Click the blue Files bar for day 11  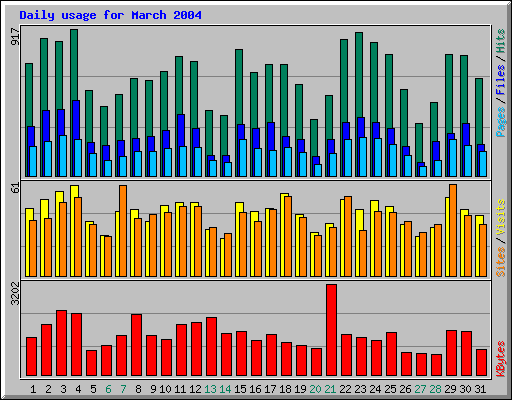181,130
